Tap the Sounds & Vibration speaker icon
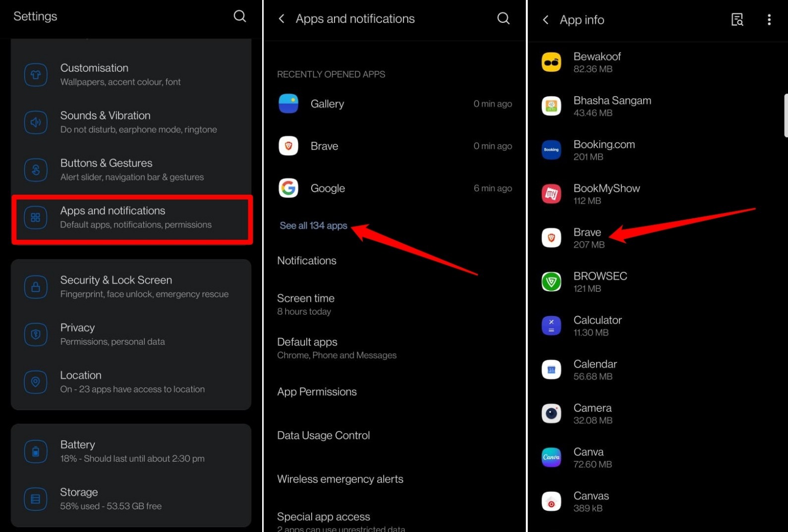The width and height of the screenshot is (788, 532). pos(36,122)
